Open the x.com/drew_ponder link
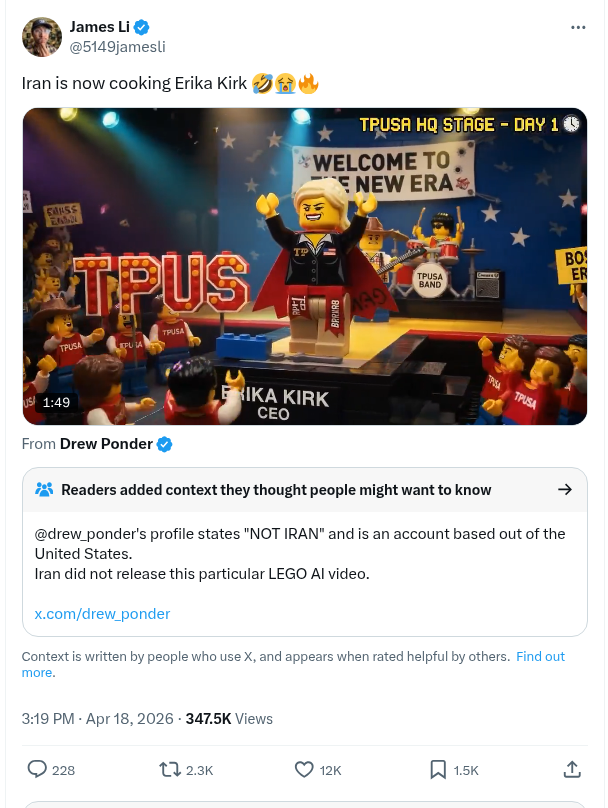 (102, 614)
